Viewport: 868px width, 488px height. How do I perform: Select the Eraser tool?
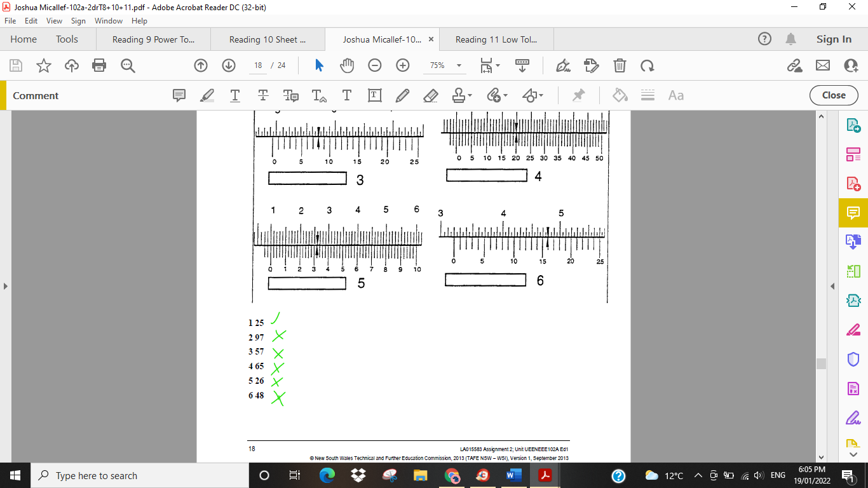pyautogui.click(x=431, y=95)
